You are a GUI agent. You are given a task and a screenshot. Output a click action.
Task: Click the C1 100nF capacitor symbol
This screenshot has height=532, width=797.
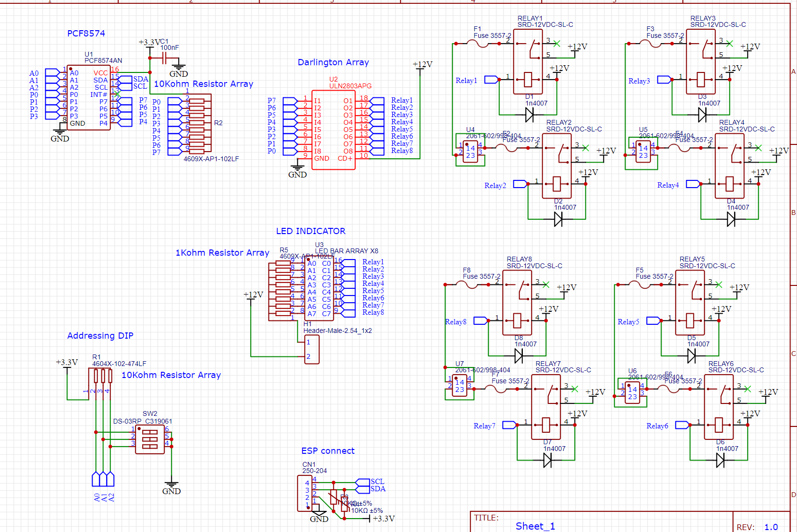tap(164, 59)
